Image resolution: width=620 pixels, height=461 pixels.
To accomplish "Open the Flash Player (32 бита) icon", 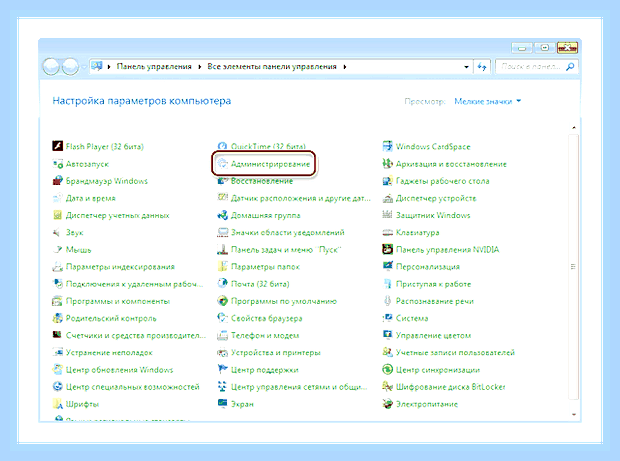I will point(58,146).
